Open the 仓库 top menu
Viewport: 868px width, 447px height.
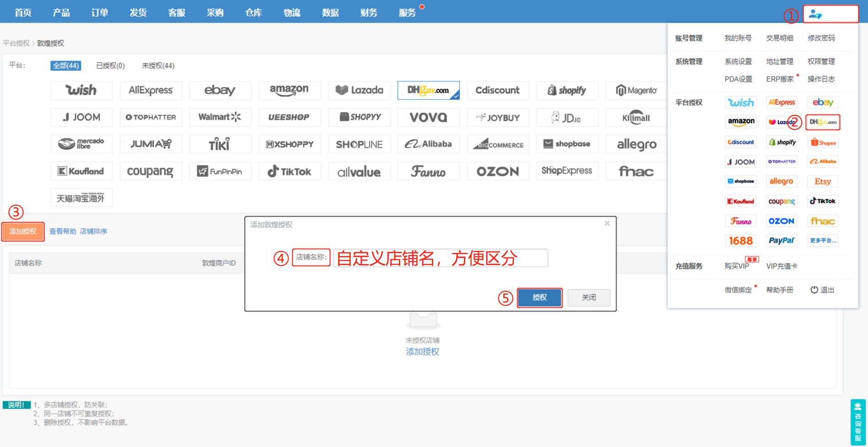click(254, 12)
